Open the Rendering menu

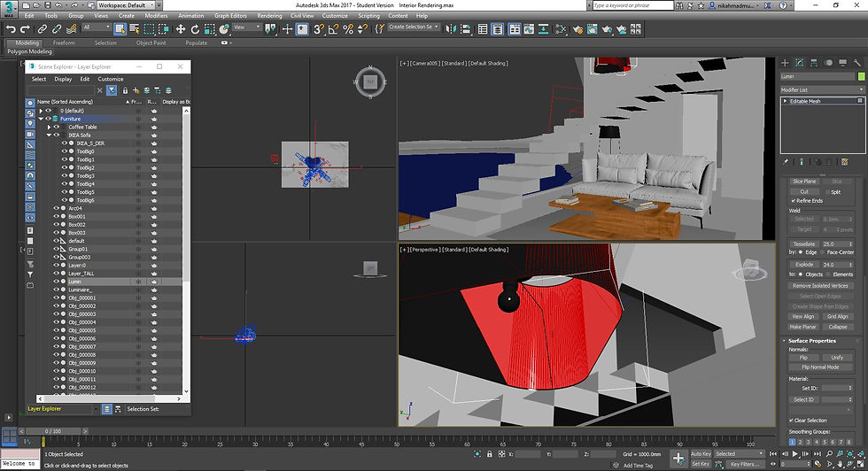[269, 16]
